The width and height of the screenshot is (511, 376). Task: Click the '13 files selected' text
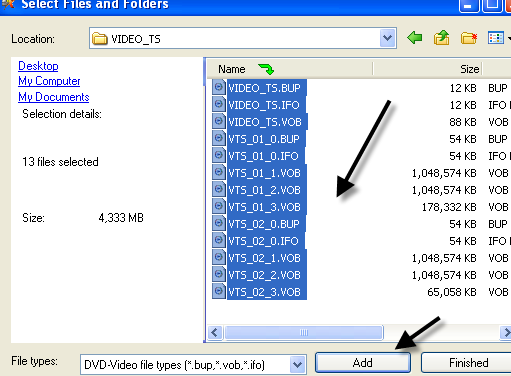click(60, 162)
